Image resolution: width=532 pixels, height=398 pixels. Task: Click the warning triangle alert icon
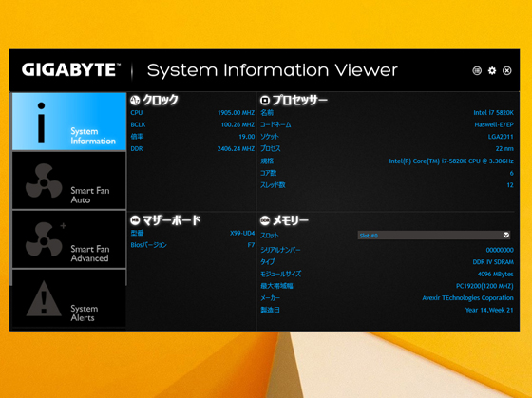coord(44,298)
